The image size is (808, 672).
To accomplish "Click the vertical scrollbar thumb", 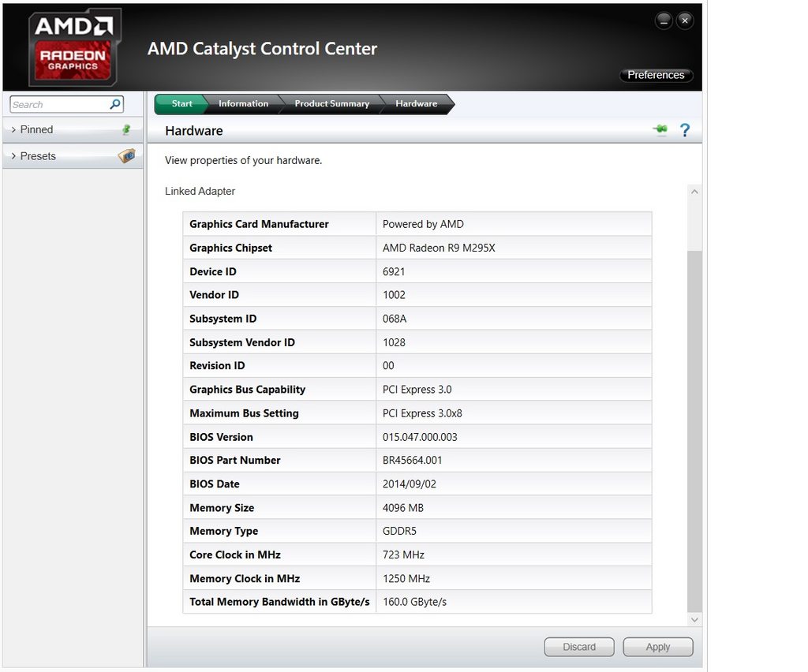I will (694, 431).
